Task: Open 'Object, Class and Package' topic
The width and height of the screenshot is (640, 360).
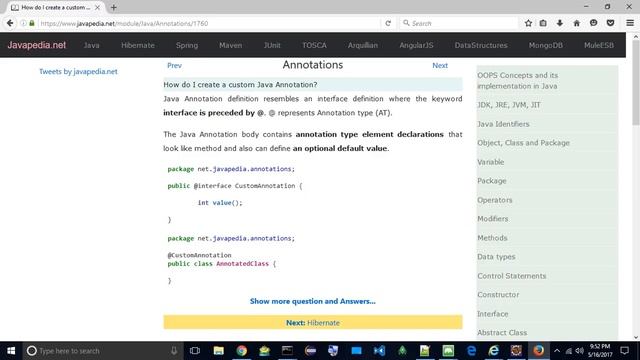Action: click(523, 143)
